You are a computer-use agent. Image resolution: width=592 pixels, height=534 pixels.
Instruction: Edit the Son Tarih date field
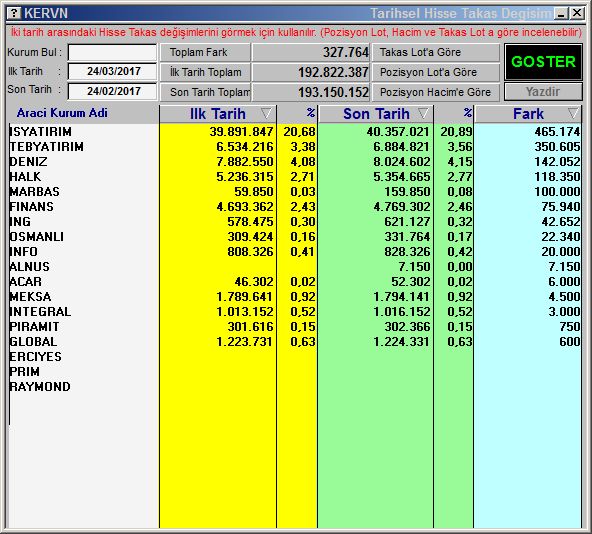tap(113, 91)
